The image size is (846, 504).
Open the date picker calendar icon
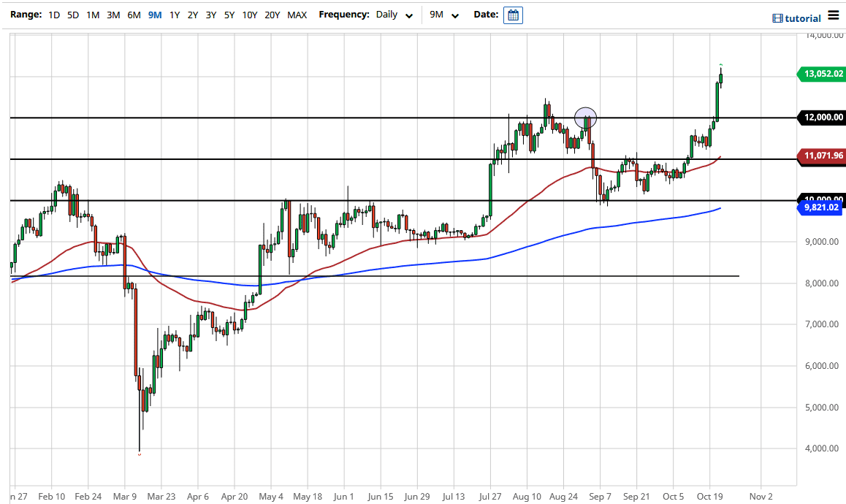click(513, 15)
